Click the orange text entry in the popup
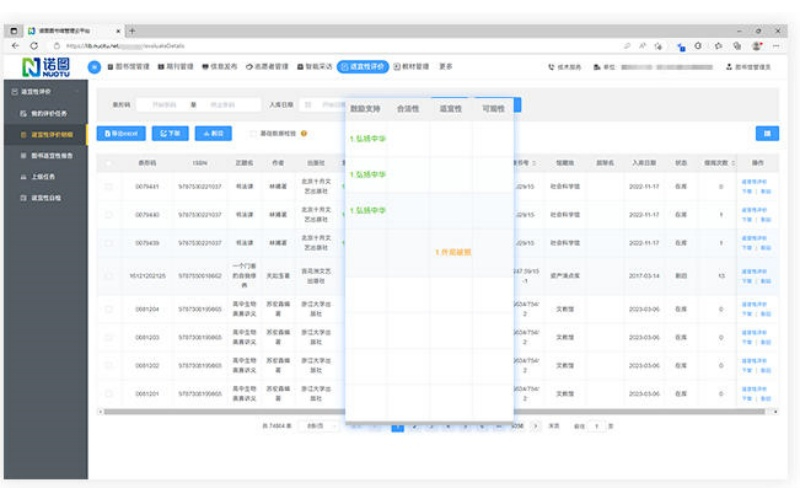The height and width of the screenshot is (500, 800). (x=453, y=252)
